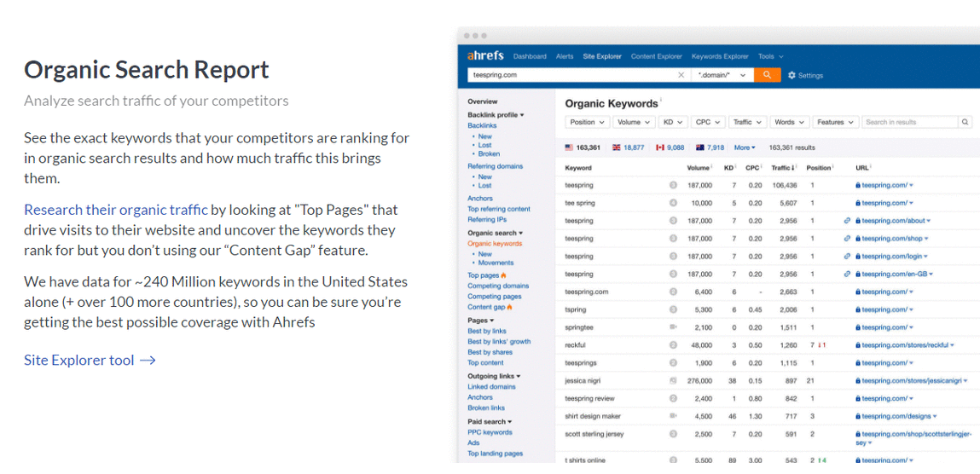Click SERP icon in tspring row
The height and width of the screenshot is (474, 980).
pos(673,309)
